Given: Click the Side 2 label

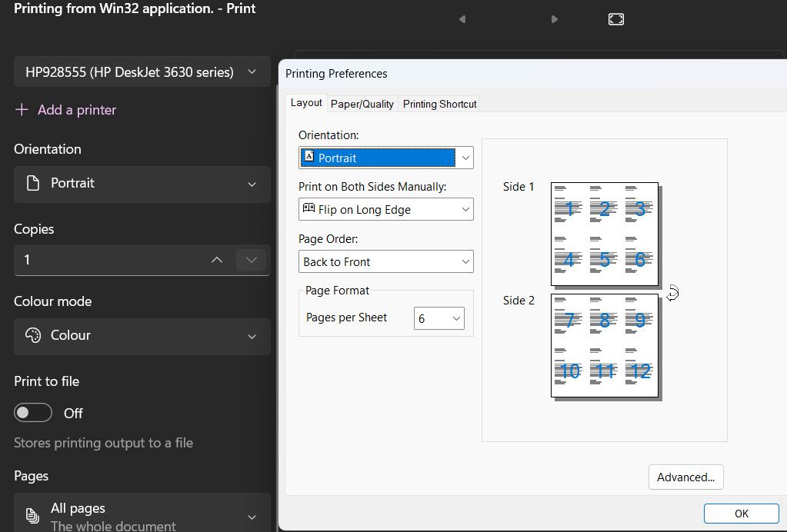Looking at the screenshot, I should (519, 301).
